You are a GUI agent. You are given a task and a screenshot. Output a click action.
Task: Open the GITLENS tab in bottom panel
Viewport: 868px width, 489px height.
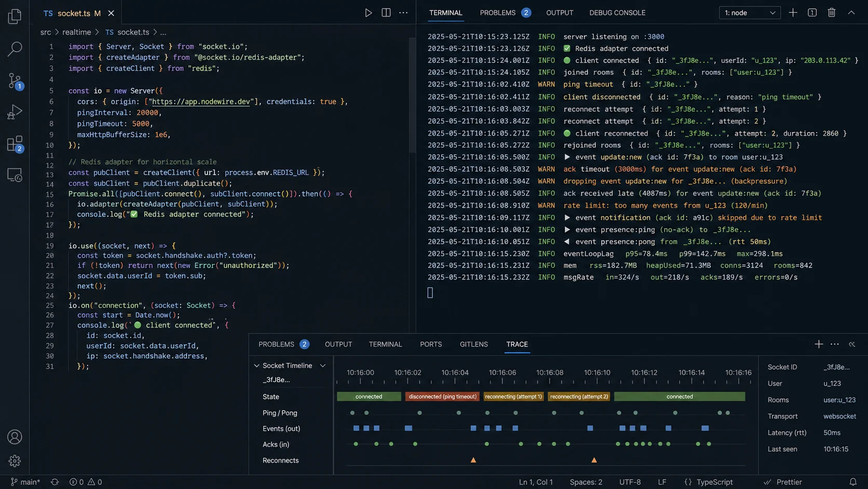[473, 344]
